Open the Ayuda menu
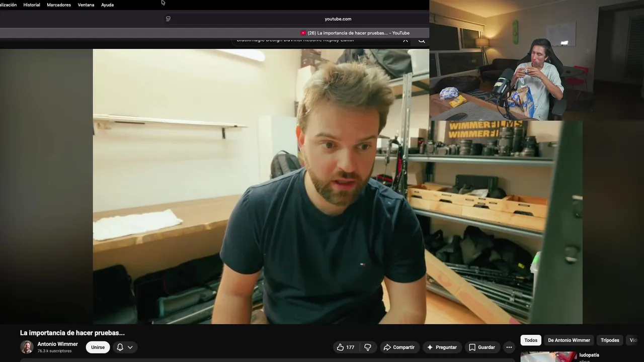The width and height of the screenshot is (644, 362). pyautogui.click(x=108, y=5)
